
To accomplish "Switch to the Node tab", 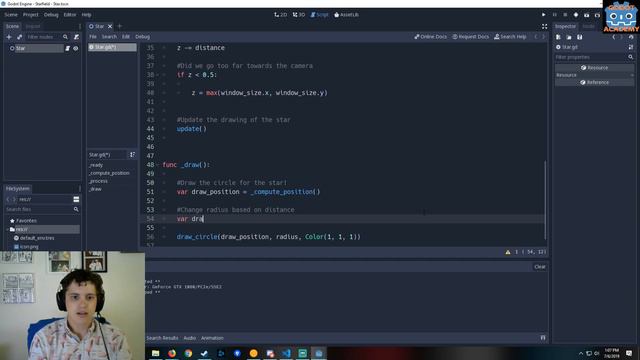I will (x=588, y=26).
